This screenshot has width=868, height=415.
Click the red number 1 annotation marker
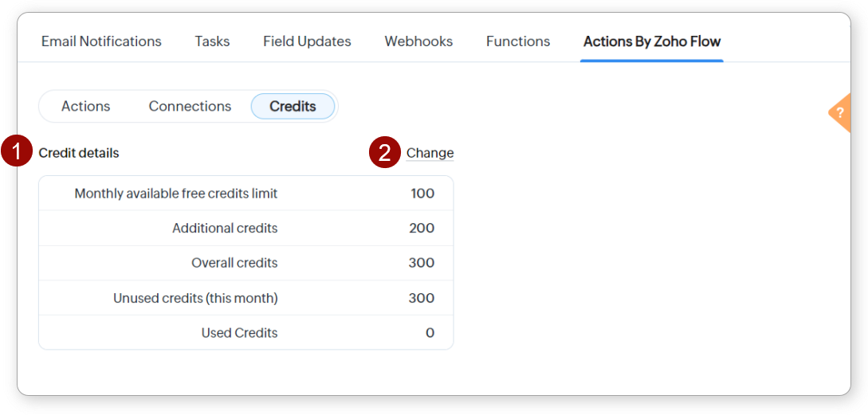17,152
